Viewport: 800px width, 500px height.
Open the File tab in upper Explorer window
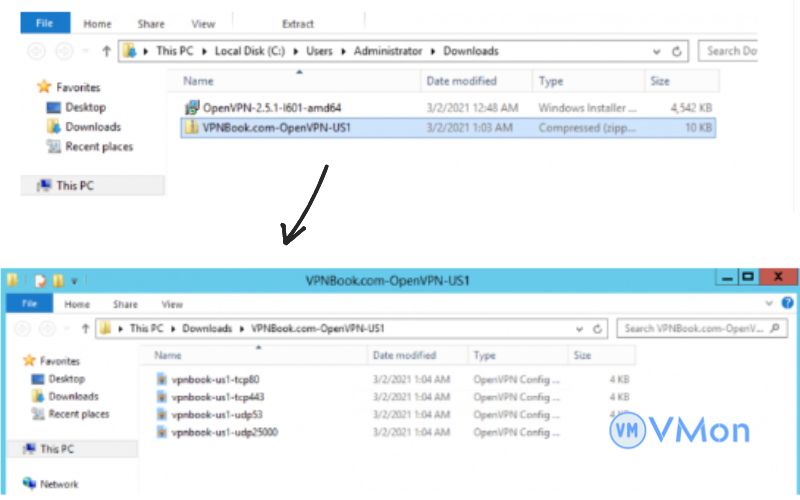tap(45, 23)
